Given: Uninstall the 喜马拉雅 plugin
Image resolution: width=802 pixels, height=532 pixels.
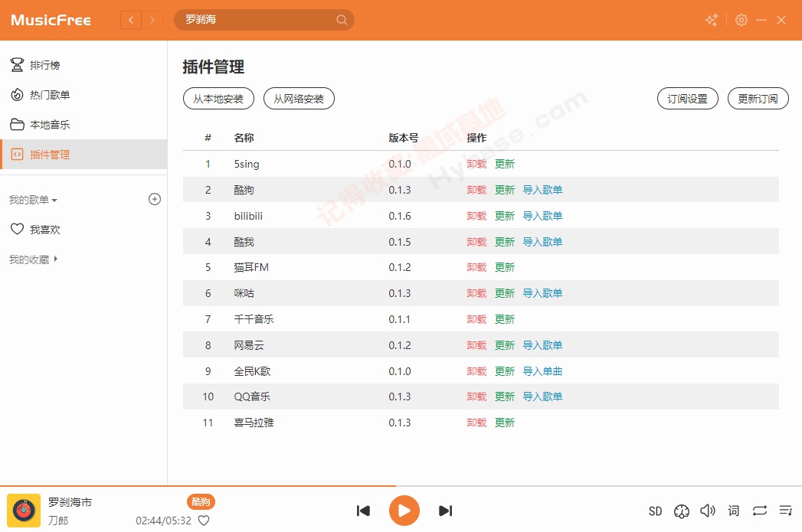Looking at the screenshot, I should 476,423.
